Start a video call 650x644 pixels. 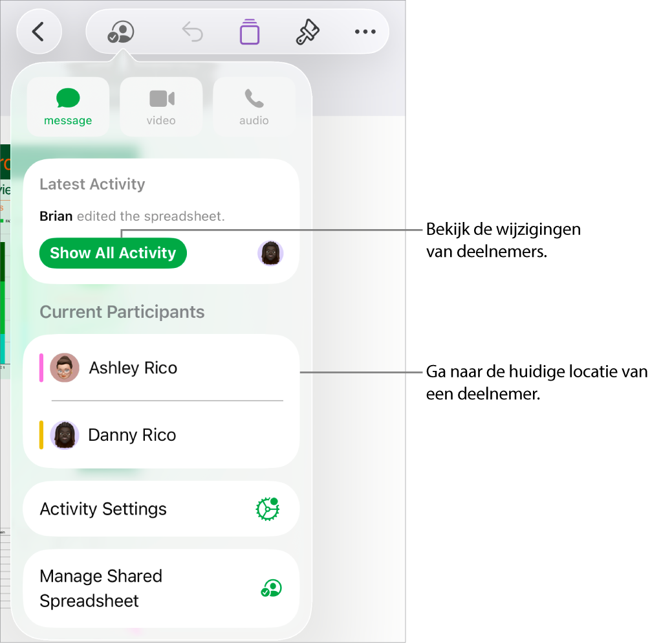click(x=161, y=107)
